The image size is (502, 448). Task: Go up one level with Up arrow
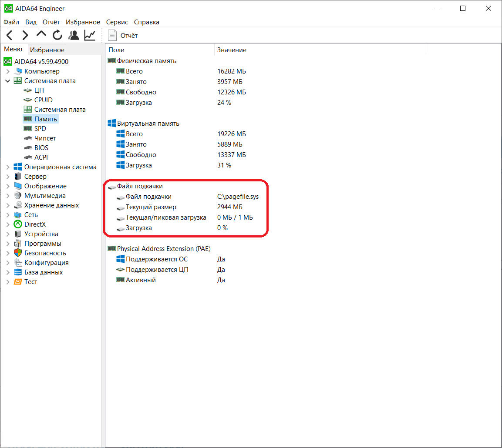[41, 35]
